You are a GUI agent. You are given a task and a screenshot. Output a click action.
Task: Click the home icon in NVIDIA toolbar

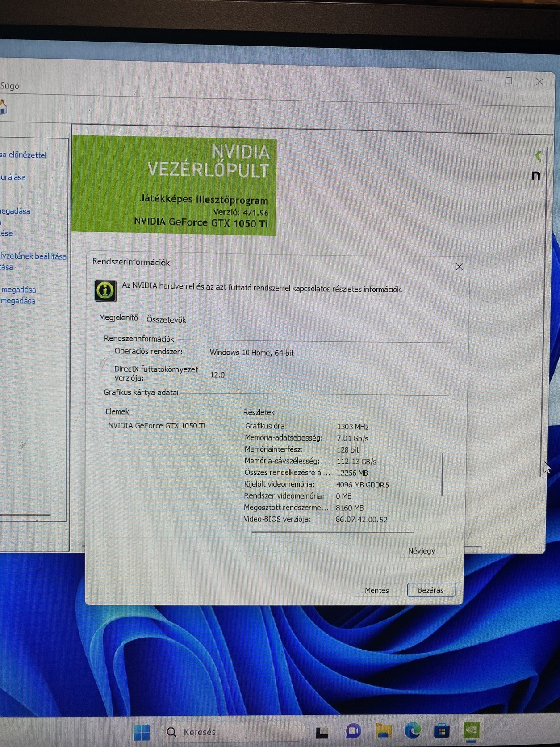click(x=4, y=107)
